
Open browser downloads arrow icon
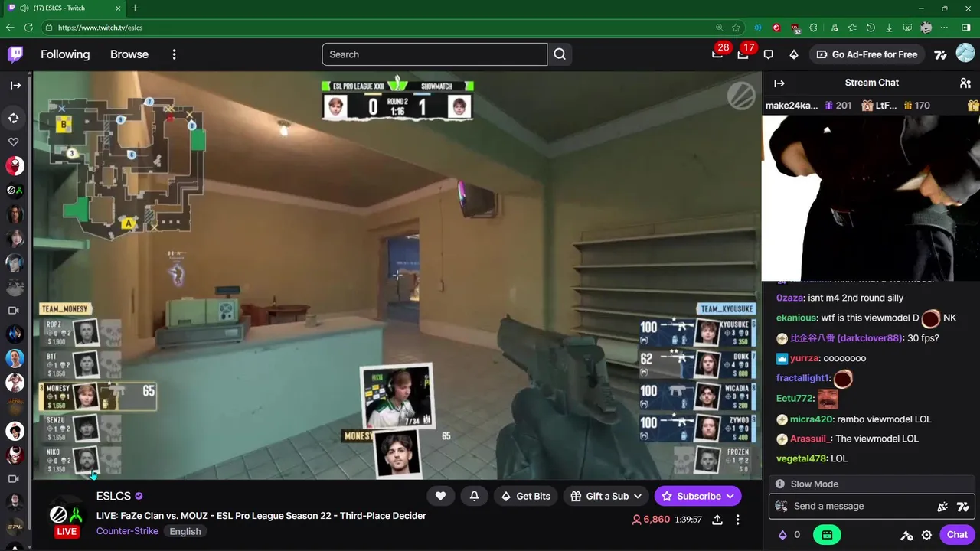[889, 28]
